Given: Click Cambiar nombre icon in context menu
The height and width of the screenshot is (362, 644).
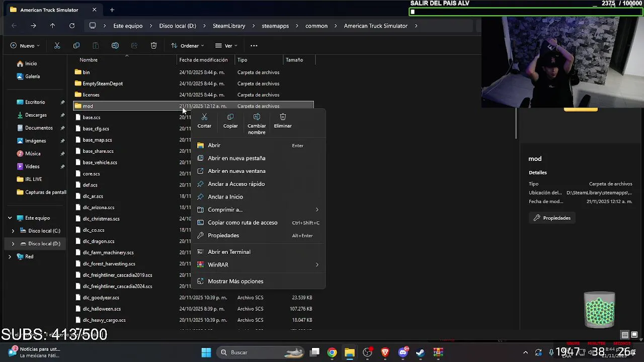Looking at the screenshot, I should pyautogui.click(x=257, y=117).
